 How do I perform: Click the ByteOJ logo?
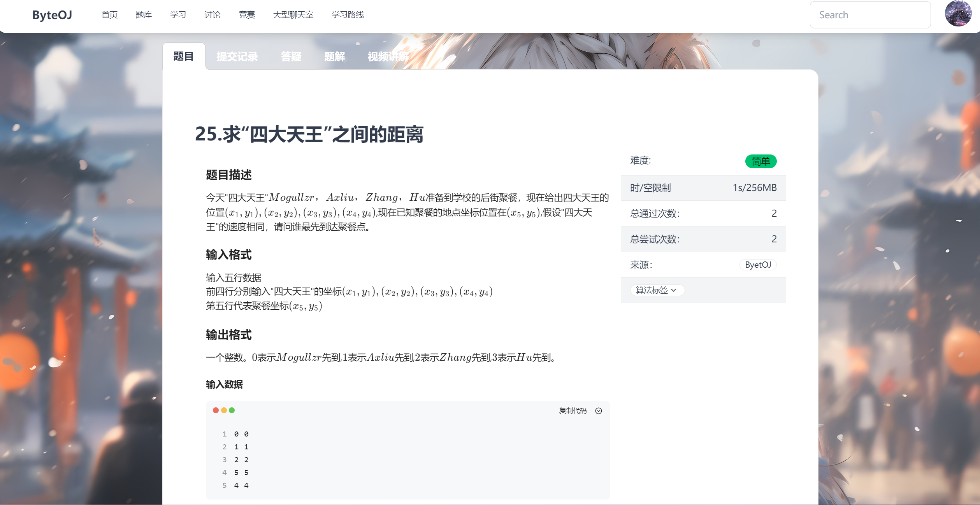pyautogui.click(x=52, y=16)
